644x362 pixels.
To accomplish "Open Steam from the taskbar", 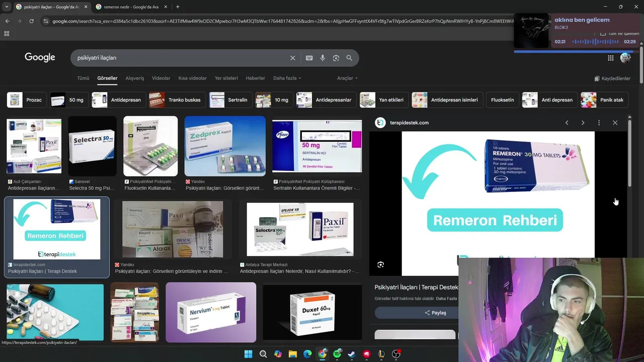I will (x=352, y=354).
